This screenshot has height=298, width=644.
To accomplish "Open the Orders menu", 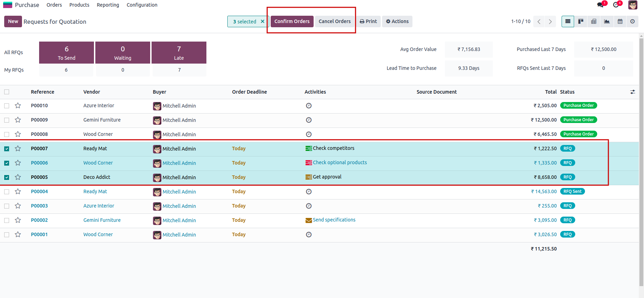I will pyautogui.click(x=54, y=5).
